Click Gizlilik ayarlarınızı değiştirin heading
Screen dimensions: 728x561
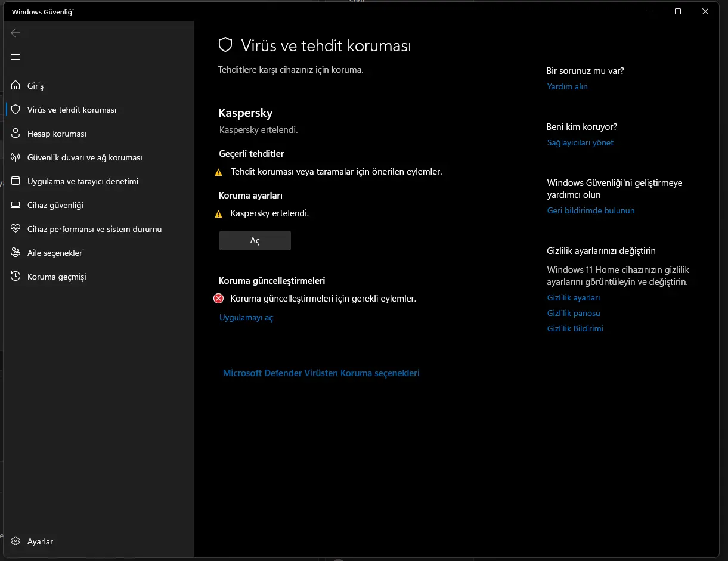click(x=602, y=251)
